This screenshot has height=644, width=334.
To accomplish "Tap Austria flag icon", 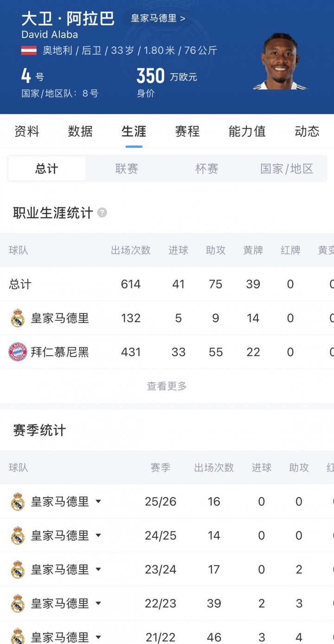I will (29, 51).
